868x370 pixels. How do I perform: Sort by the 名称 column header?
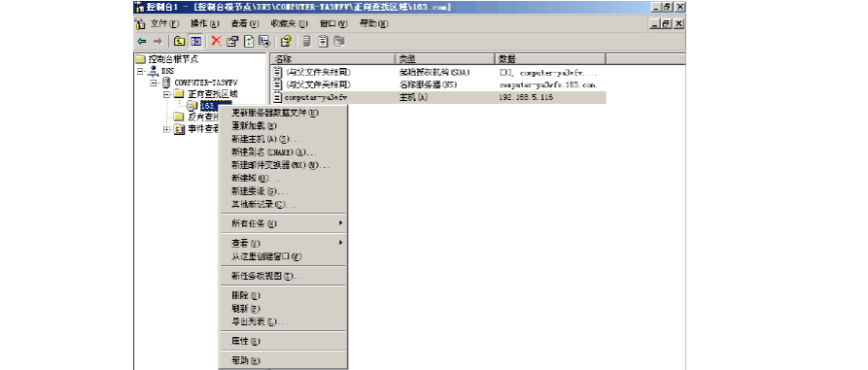coord(332,58)
